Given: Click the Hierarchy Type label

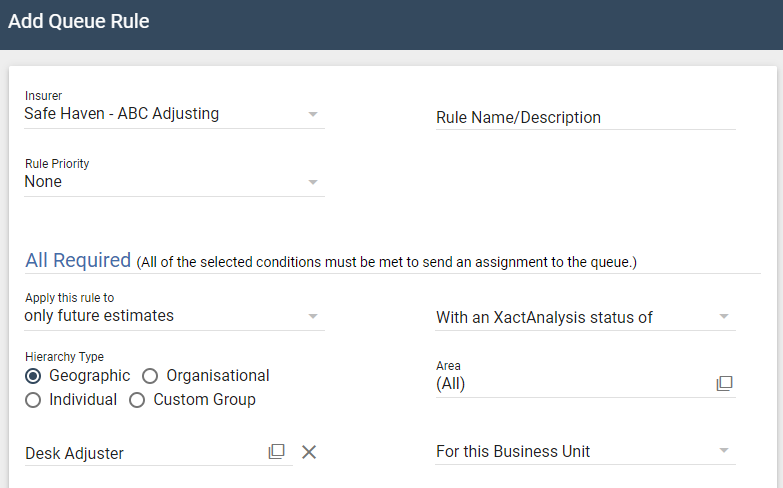Looking at the screenshot, I should [x=64, y=357].
